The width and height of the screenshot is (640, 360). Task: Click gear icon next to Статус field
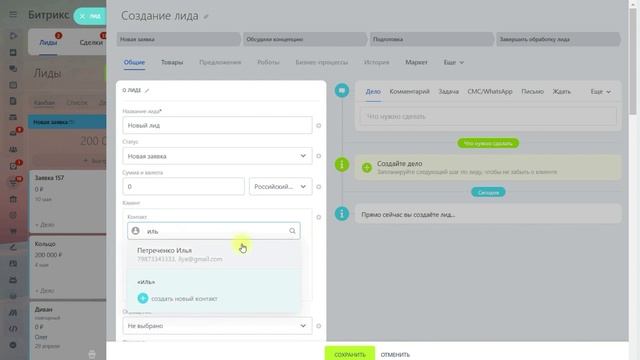(x=319, y=156)
